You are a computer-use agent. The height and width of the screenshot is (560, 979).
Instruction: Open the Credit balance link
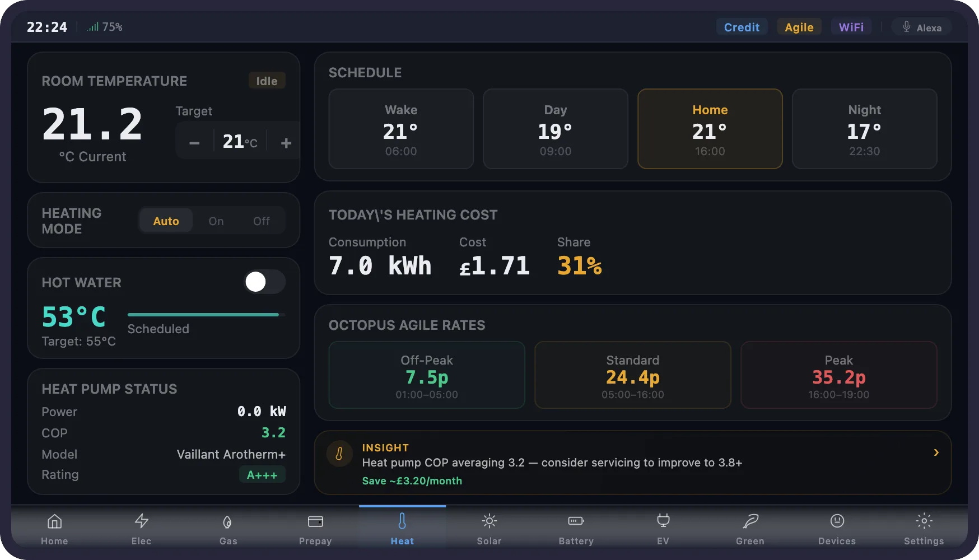[x=742, y=26]
